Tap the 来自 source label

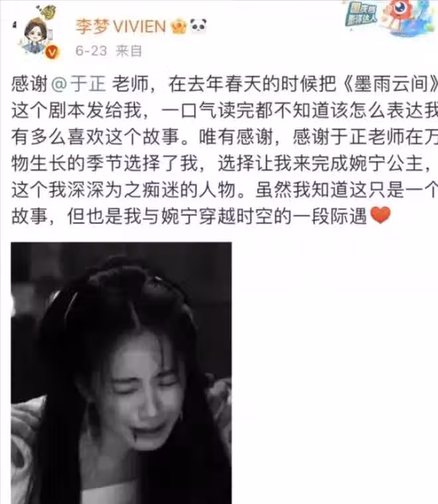point(129,51)
